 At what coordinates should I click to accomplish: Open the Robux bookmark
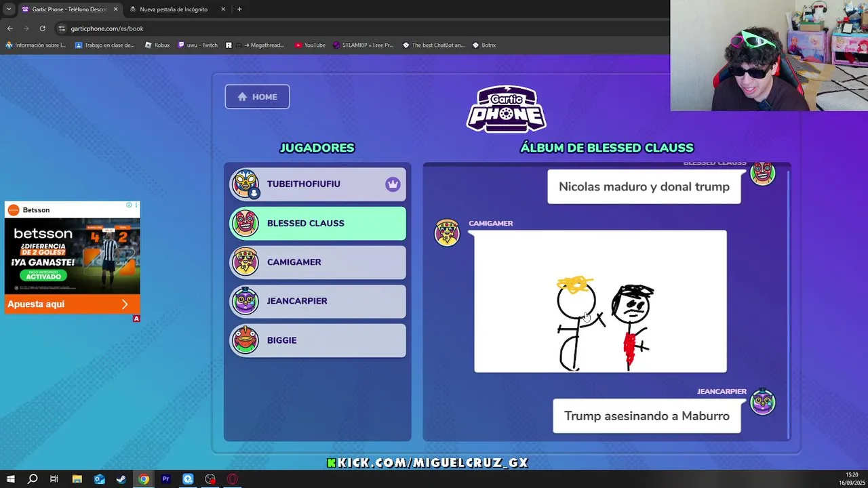157,45
